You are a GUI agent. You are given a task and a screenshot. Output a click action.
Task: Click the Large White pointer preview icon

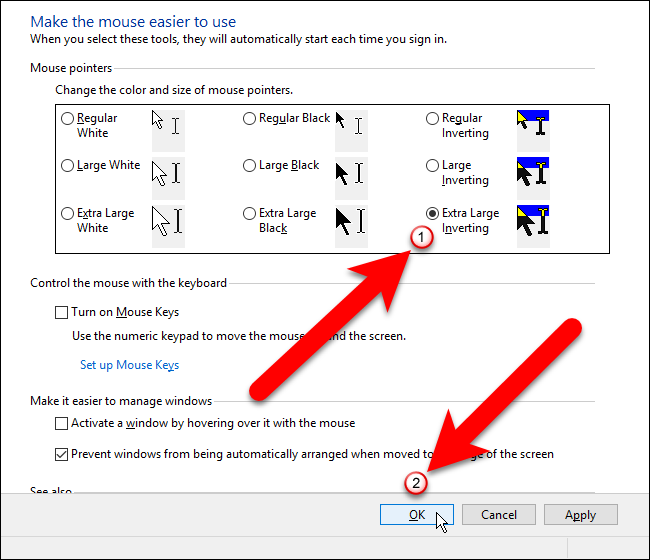(x=168, y=173)
